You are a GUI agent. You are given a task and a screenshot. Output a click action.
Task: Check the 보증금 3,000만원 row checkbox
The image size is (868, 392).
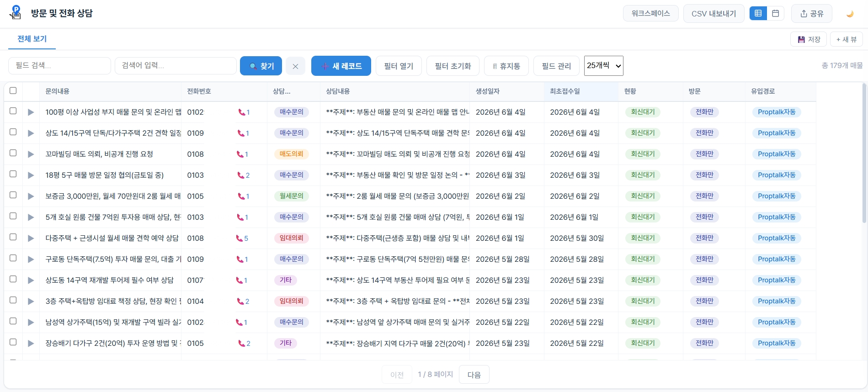[x=13, y=195]
